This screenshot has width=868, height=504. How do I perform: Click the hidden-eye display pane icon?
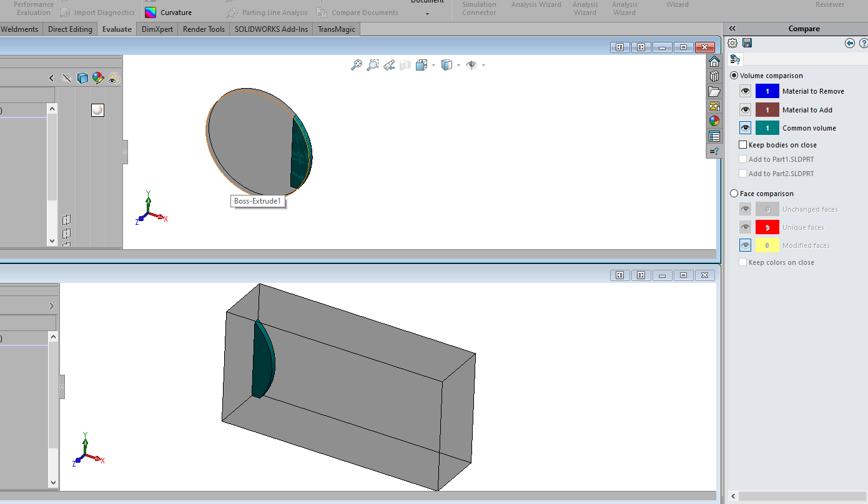pos(66,78)
